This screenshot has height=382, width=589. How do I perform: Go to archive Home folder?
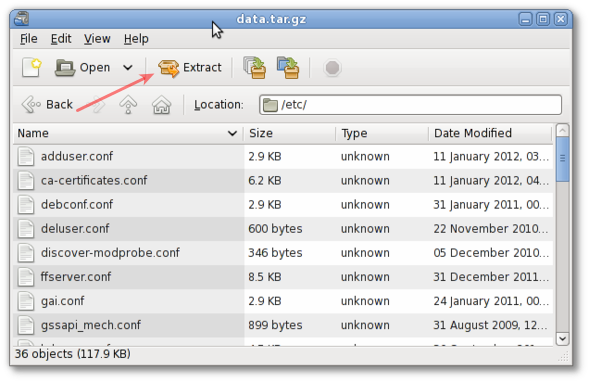point(162,104)
